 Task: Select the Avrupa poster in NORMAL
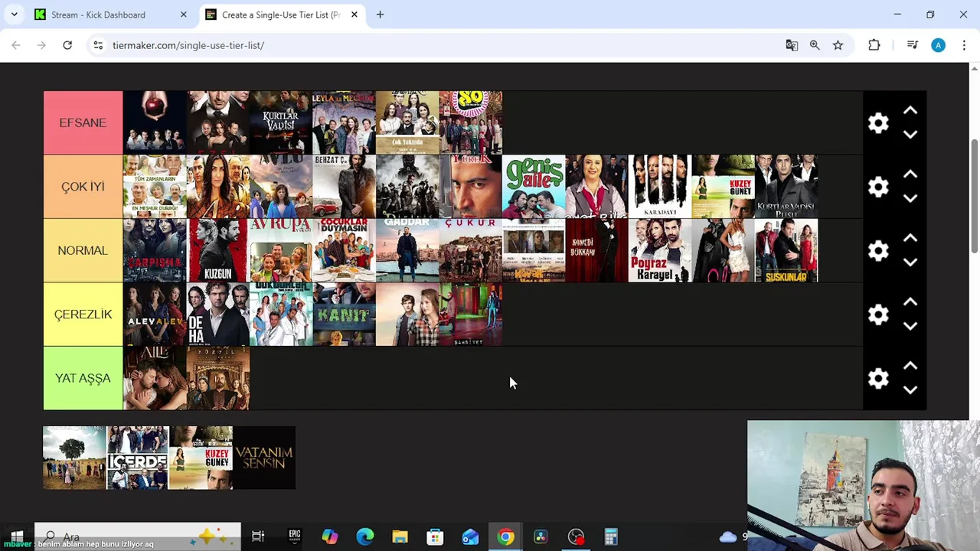tap(281, 250)
